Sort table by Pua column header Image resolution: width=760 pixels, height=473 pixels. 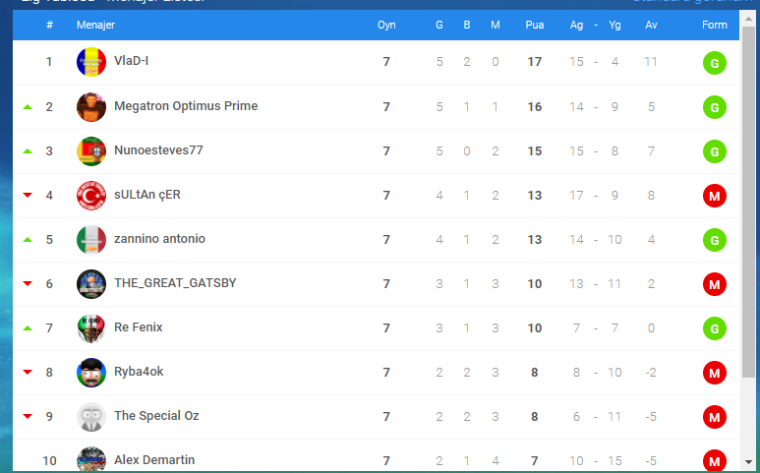[x=535, y=25]
